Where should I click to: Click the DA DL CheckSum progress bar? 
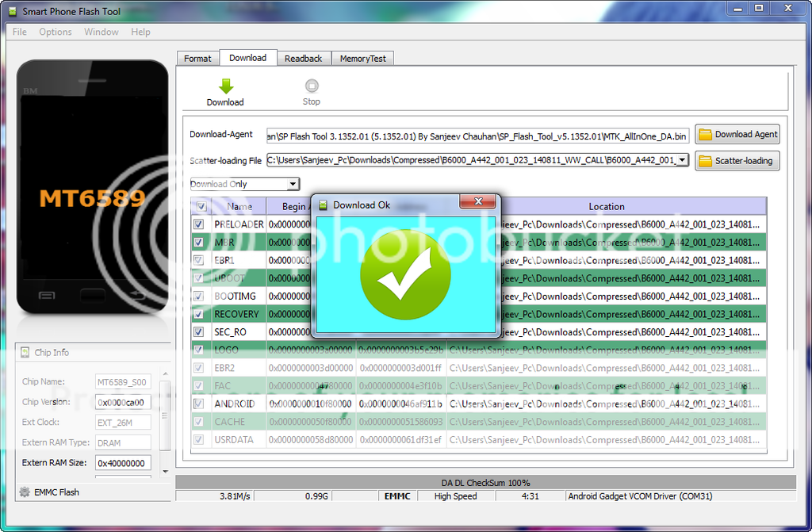pyautogui.click(x=485, y=482)
